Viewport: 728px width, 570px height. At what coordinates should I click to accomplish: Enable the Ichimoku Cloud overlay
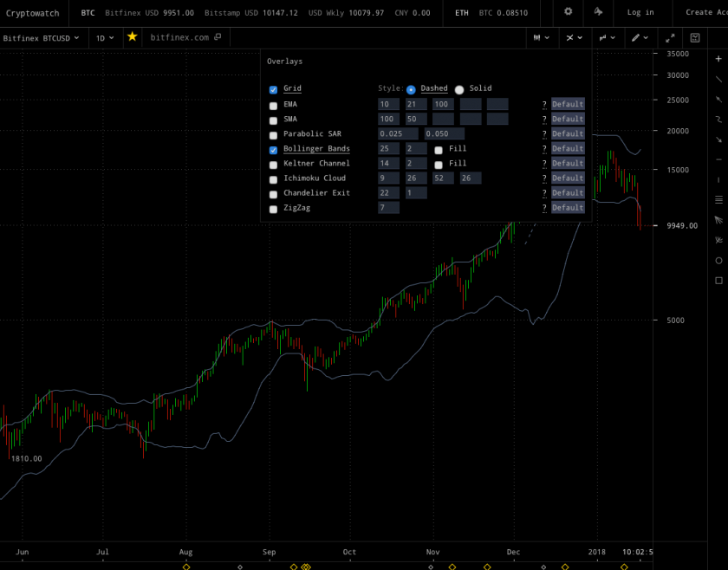pyautogui.click(x=274, y=178)
